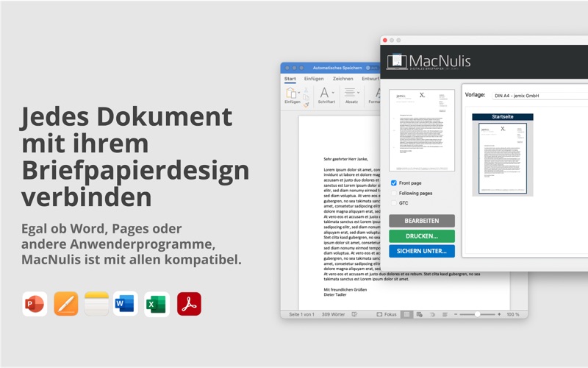Click the Microsoft Word app icon

coord(125,303)
